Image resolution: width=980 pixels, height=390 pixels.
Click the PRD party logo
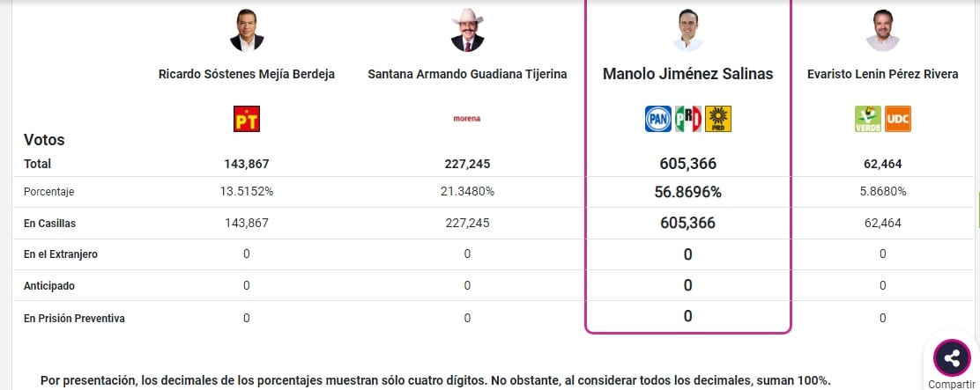click(718, 119)
